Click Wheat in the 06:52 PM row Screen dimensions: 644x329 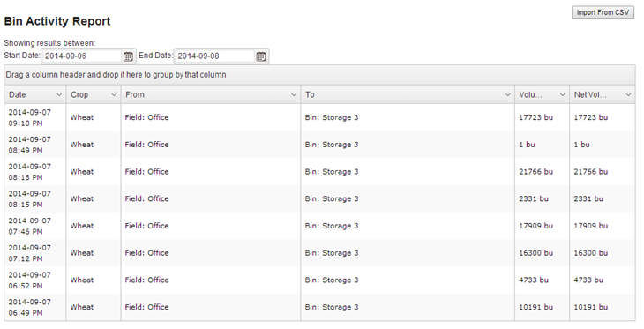click(x=82, y=280)
